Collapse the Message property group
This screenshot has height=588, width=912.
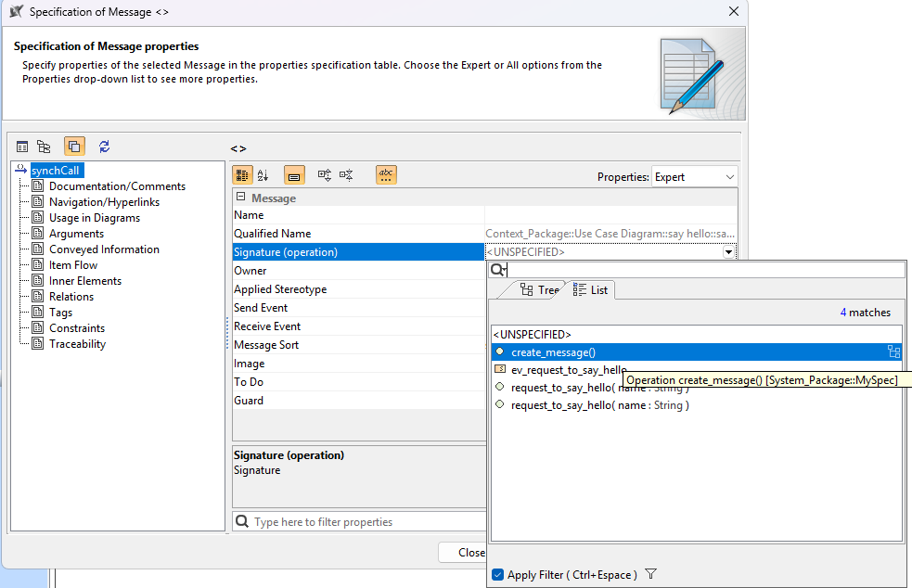click(241, 198)
